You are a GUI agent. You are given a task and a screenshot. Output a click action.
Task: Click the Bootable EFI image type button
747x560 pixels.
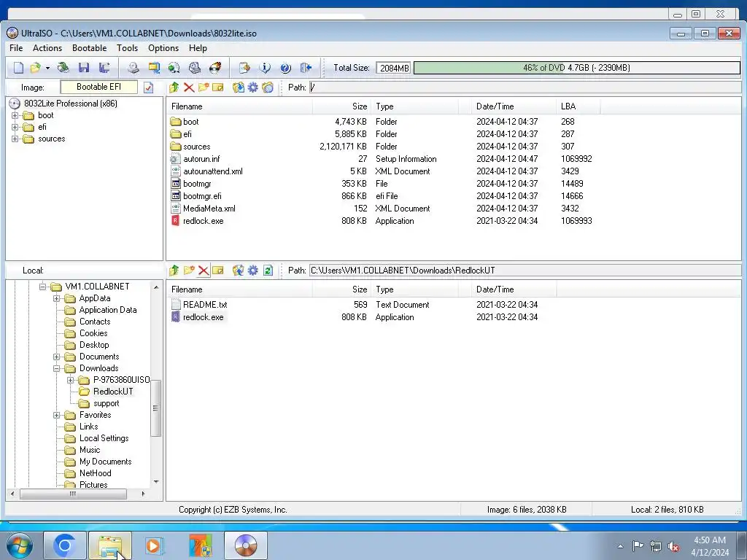coord(98,87)
